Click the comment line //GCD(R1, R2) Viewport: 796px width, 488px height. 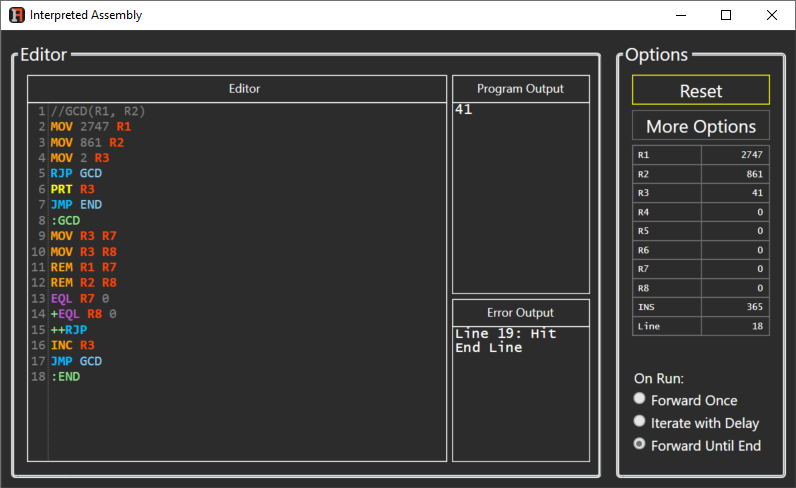pyautogui.click(x=97, y=111)
